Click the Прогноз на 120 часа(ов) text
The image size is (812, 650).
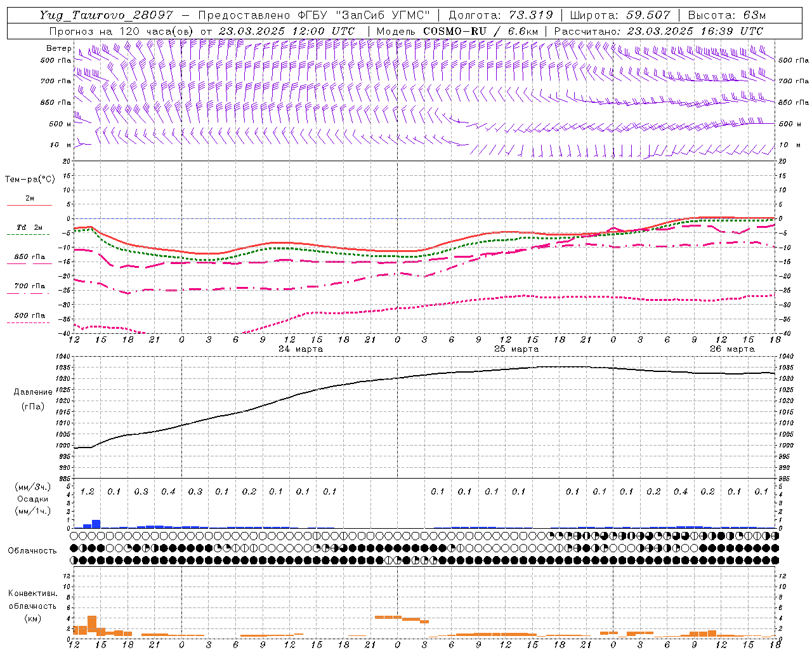(121, 31)
